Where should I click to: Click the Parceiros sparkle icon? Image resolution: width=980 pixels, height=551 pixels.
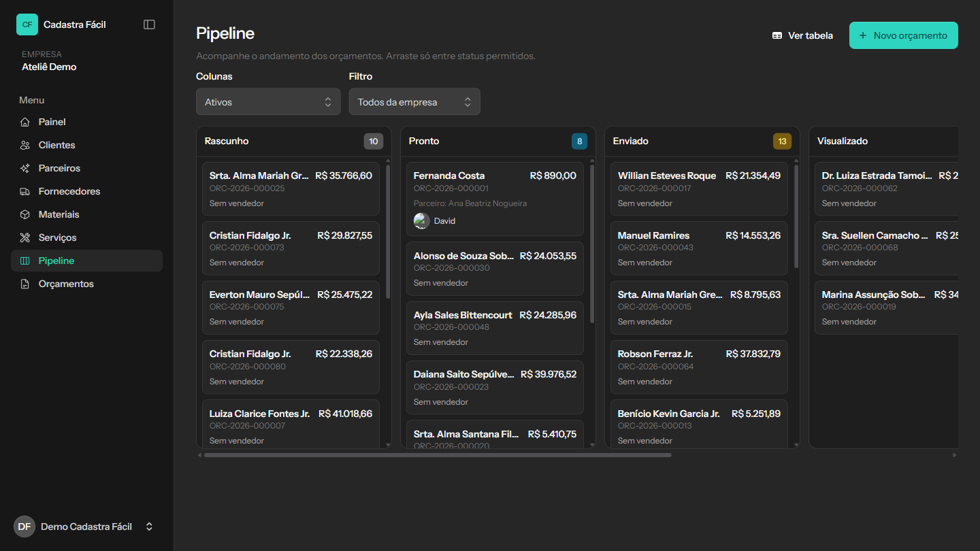point(25,169)
